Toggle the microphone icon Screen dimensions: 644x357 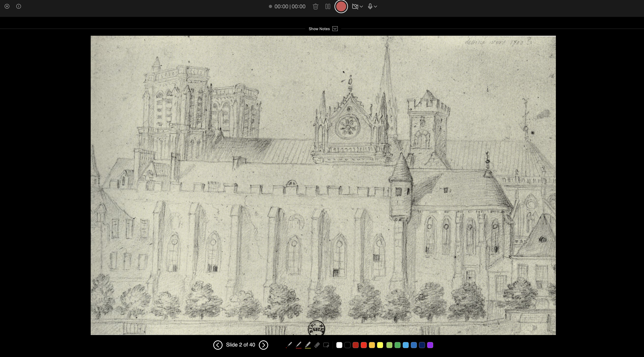(x=370, y=7)
